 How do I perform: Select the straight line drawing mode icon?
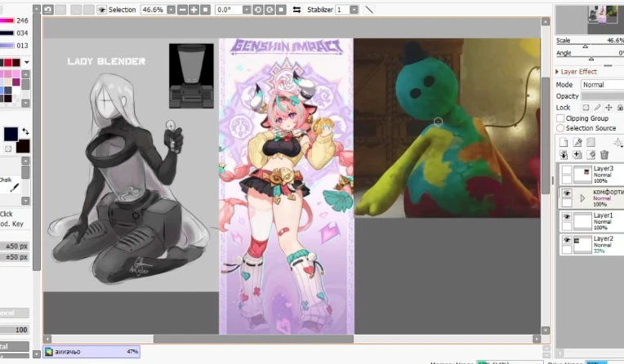(369, 10)
